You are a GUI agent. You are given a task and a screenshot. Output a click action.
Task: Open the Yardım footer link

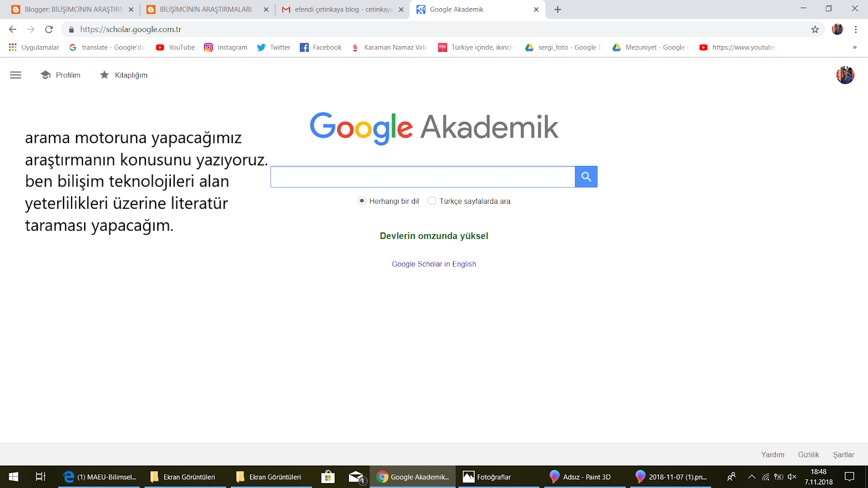(773, 454)
